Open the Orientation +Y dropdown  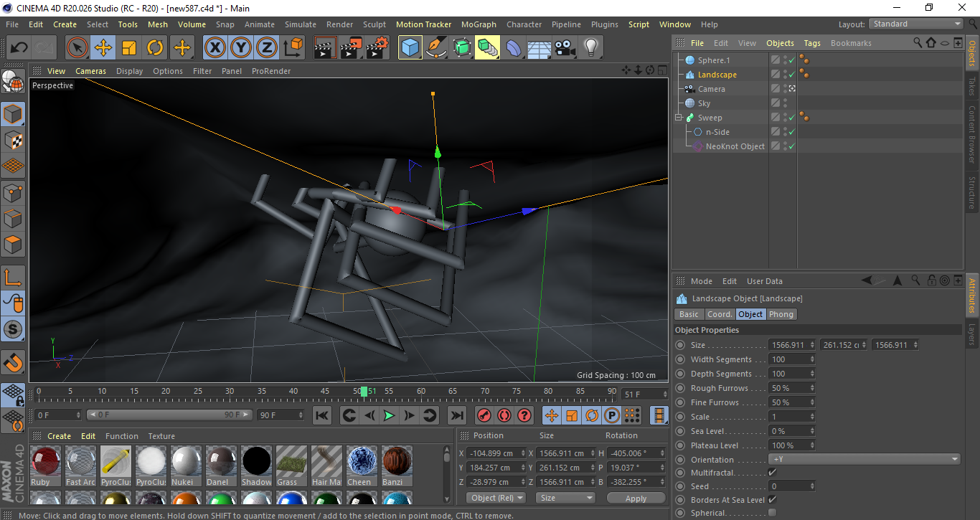pos(864,459)
